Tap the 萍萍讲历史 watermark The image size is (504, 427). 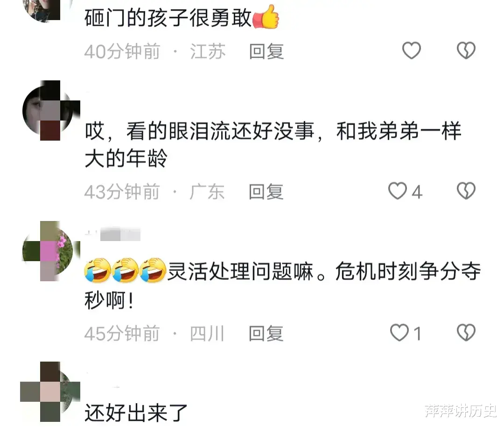(461, 411)
